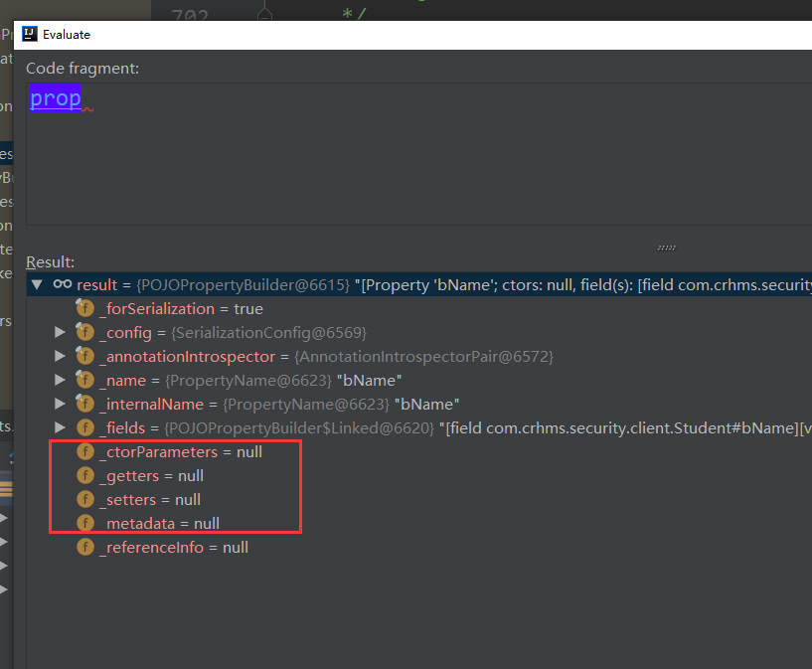
Task: Expand the _internalName node
Action: 61,405
